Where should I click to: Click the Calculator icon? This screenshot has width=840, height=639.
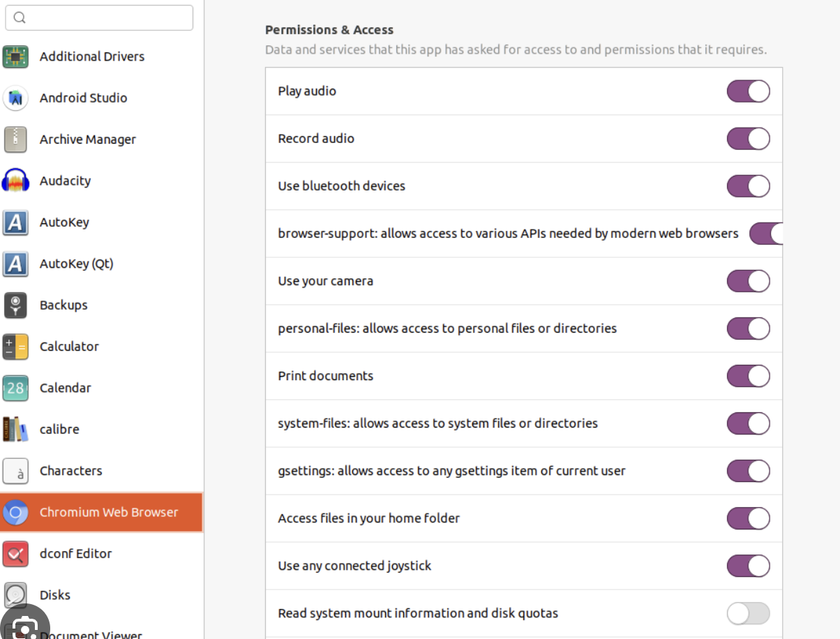[15, 347]
